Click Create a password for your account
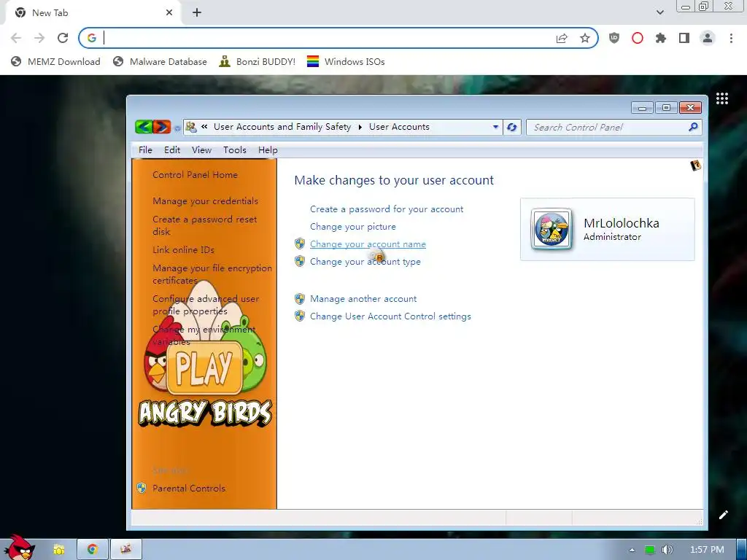This screenshot has width=747, height=560. click(387, 209)
